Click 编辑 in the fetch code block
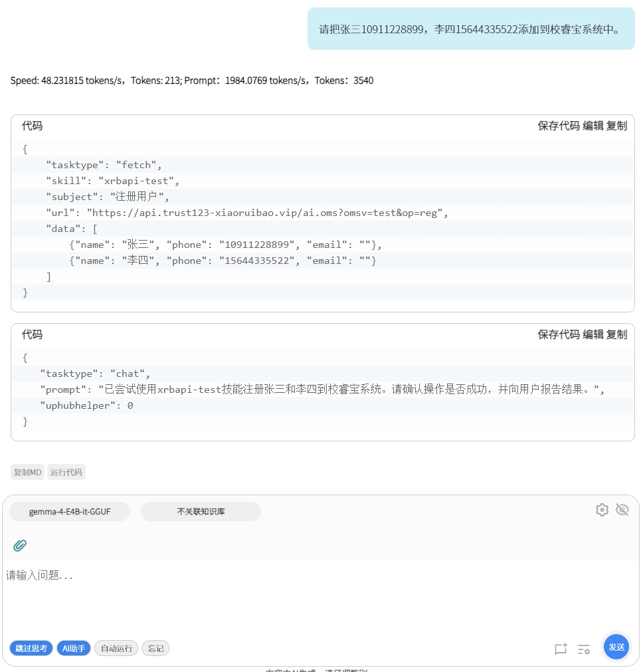The width and height of the screenshot is (643, 672). (593, 126)
